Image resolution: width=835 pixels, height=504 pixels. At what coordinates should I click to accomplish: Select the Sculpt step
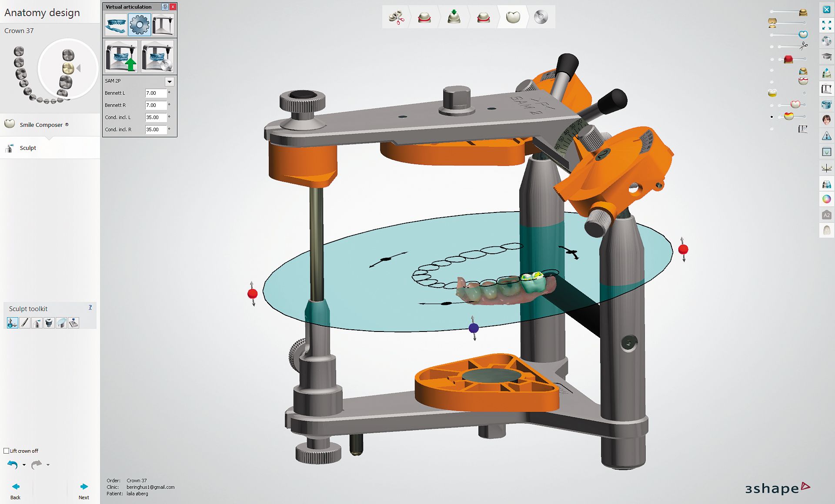[28, 148]
